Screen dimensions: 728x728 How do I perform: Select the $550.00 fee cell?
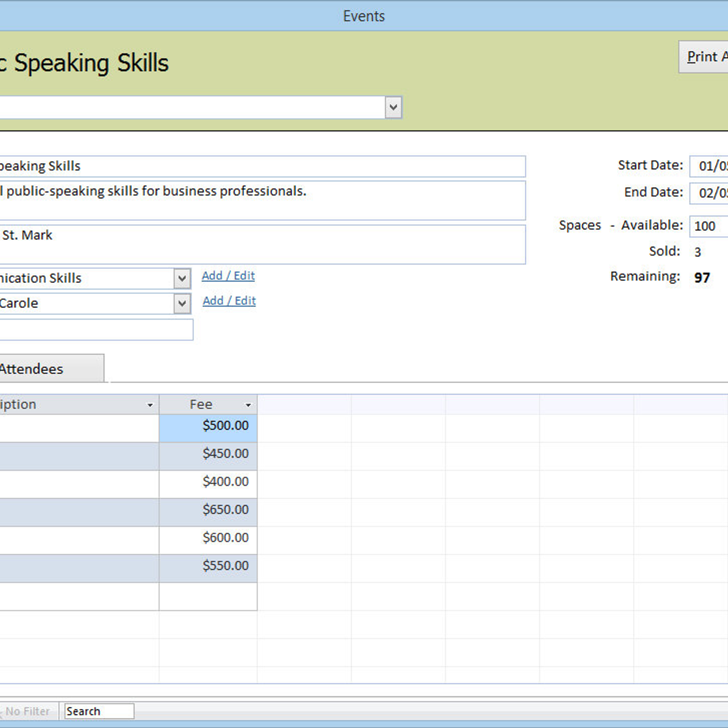[208, 568]
